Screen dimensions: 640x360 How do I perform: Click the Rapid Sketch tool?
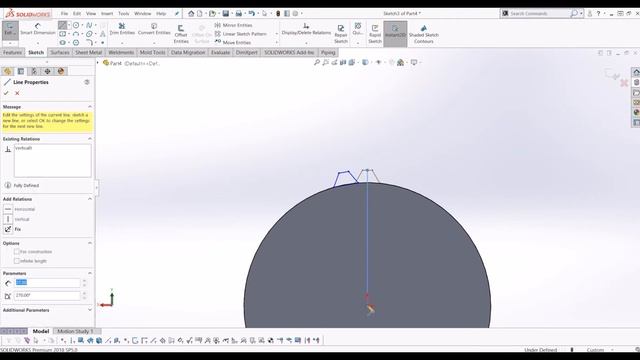(375, 34)
